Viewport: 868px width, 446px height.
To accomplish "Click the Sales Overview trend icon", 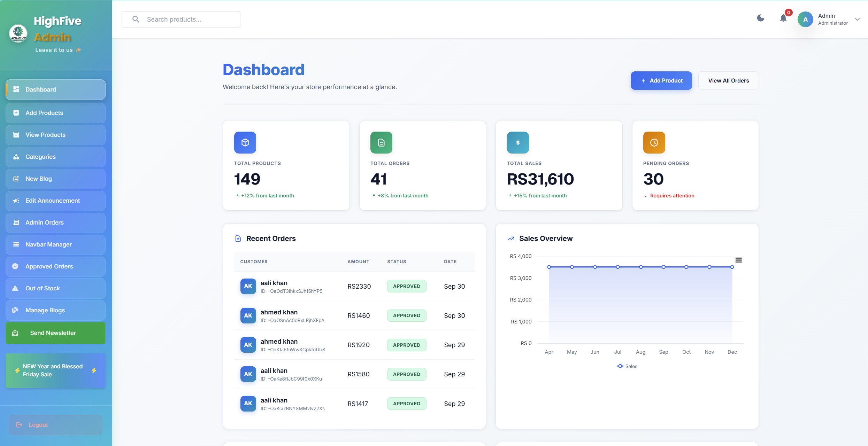I will click(x=510, y=238).
